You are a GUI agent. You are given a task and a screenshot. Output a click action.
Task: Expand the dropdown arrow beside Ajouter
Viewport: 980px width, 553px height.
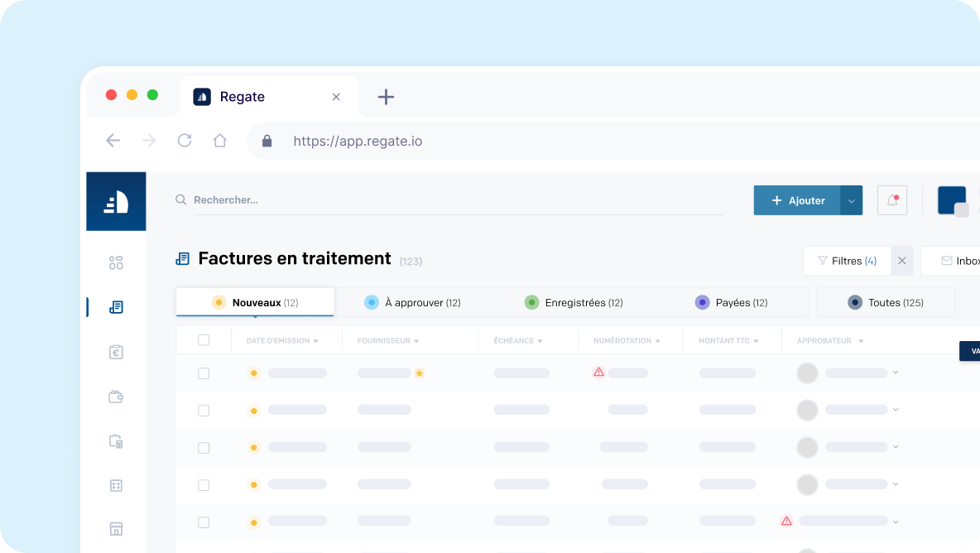[852, 200]
